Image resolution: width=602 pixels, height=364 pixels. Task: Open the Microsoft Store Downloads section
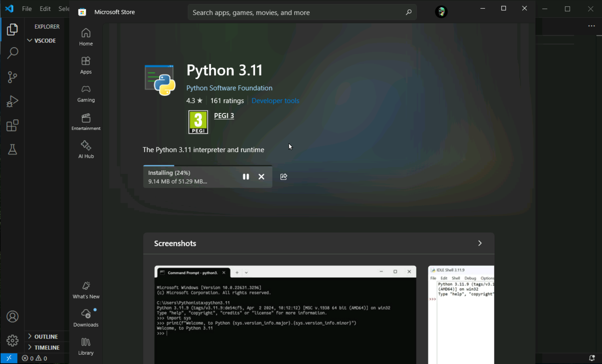click(86, 318)
